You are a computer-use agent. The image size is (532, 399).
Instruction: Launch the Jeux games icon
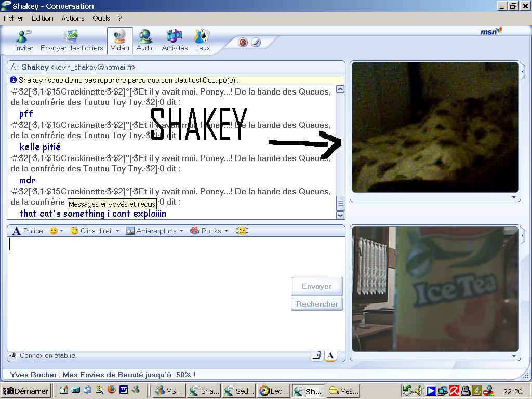[x=203, y=41]
